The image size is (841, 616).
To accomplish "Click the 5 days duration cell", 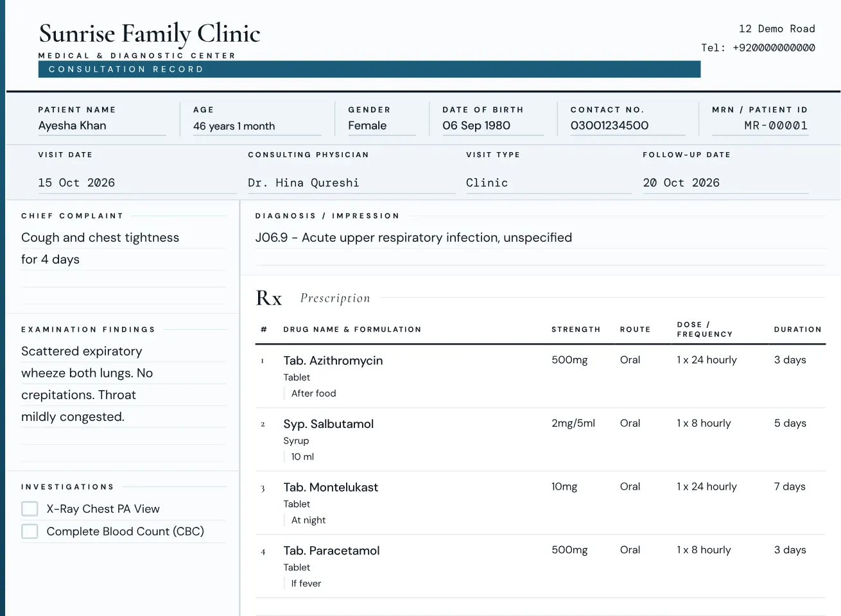I will (x=790, y=424).
